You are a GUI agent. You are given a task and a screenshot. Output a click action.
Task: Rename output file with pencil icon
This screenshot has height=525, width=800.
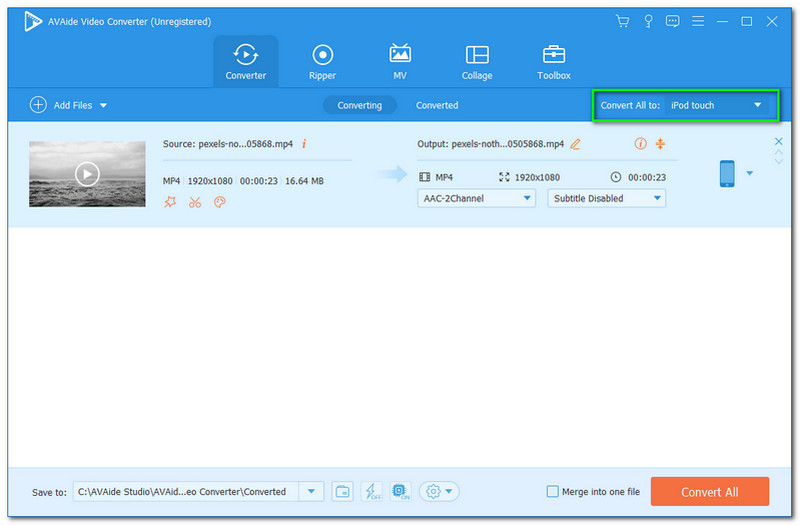click(575, 144)
